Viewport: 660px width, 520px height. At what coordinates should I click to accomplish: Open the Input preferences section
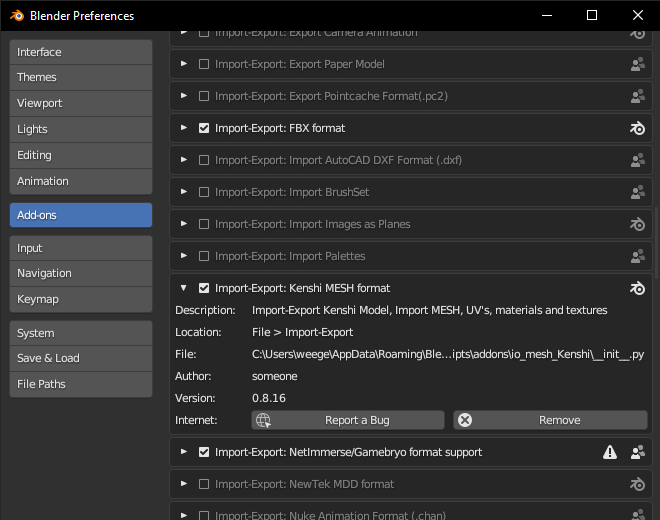[81, 248]
